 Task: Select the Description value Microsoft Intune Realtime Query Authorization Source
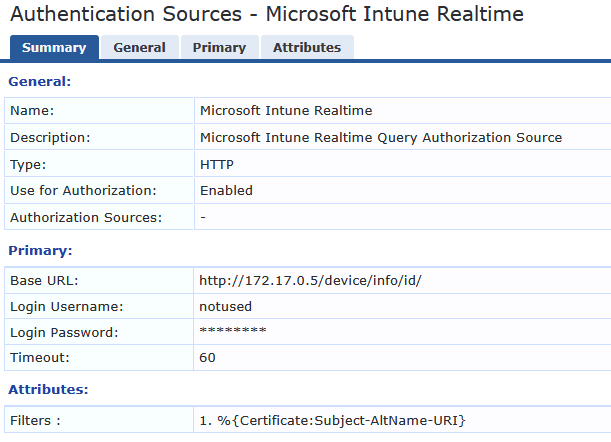tap(381, 138)
